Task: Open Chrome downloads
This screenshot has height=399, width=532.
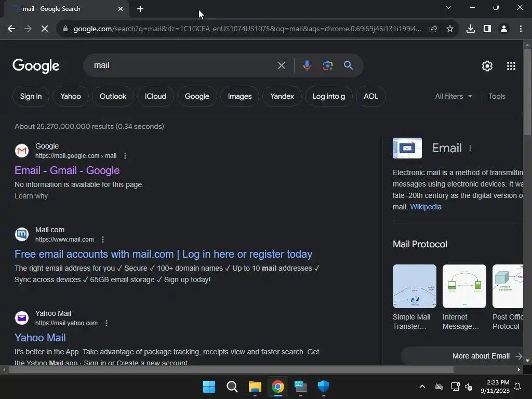Action: [x=471, y=29]
